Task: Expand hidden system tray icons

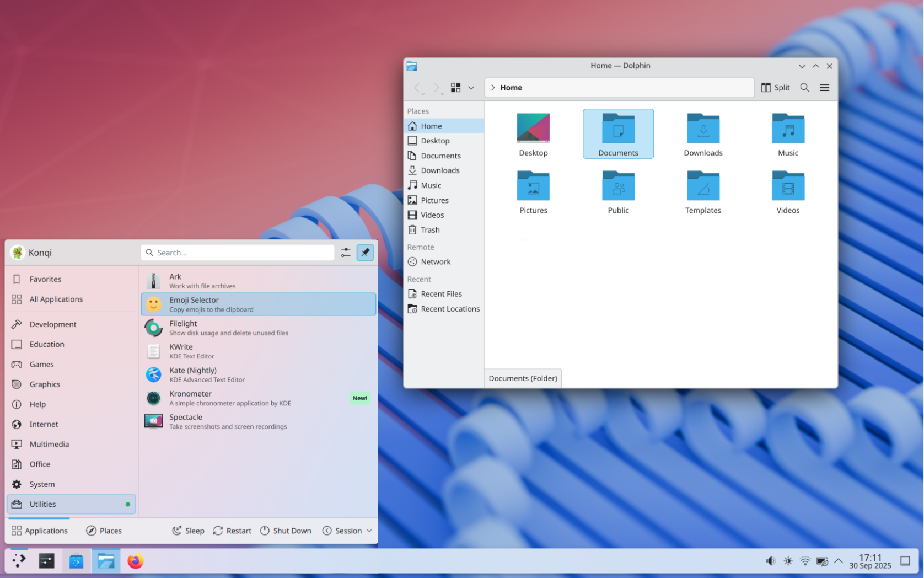Action: coord(839,561)
